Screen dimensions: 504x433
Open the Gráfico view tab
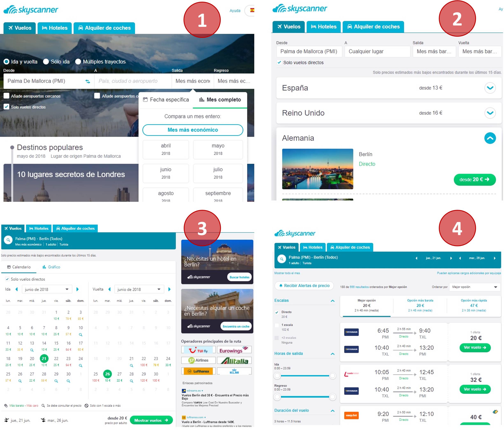pyautogui.click(x=51, y=267)
